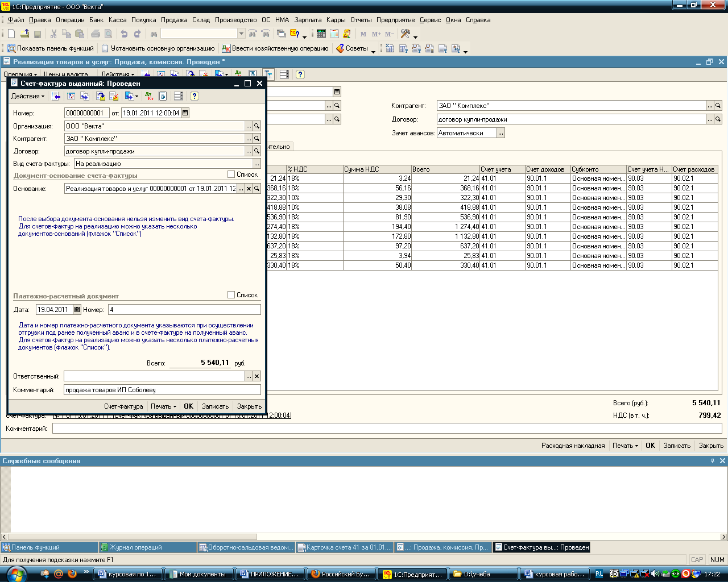Viewport: 728px width, 582px height.
Task: Click the X clear button of Основание field
Action: (249, 188)
